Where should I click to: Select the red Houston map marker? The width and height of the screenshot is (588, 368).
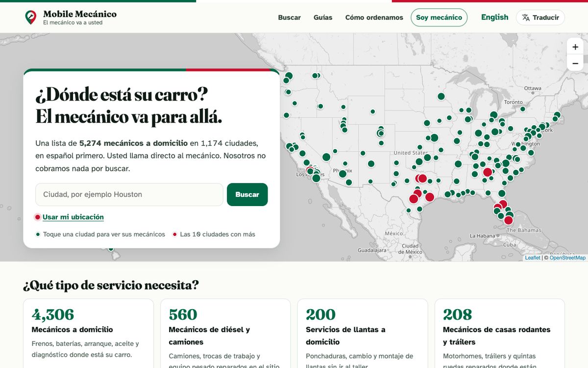pos(430,197)
